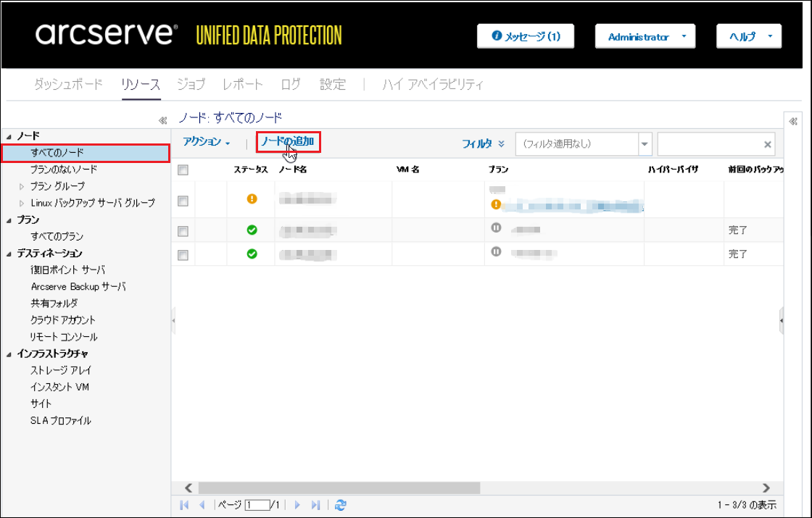Viewport: 812px width, 518px height.
Task: Open Arcserve Backup サーバ
Action: tap(78, 287)
